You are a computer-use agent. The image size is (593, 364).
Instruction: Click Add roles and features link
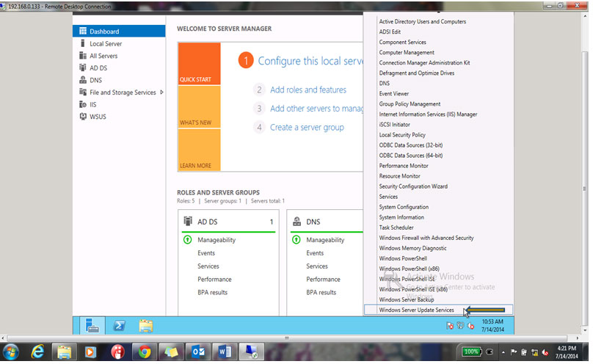(x=308, y=90)
